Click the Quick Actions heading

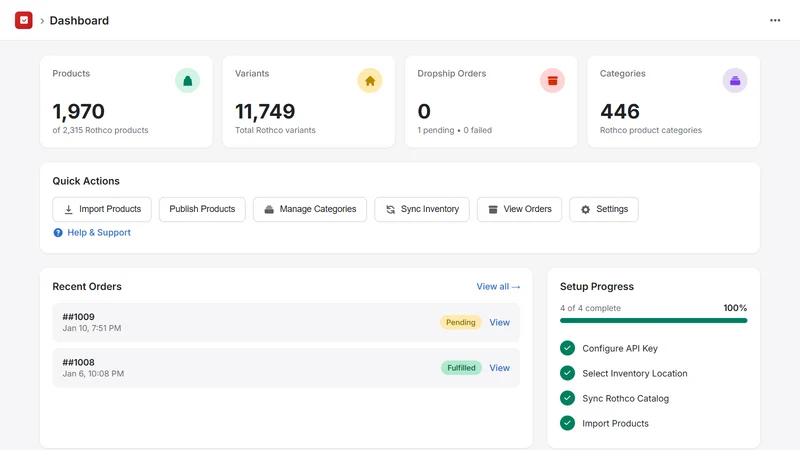tap(86, 181)
